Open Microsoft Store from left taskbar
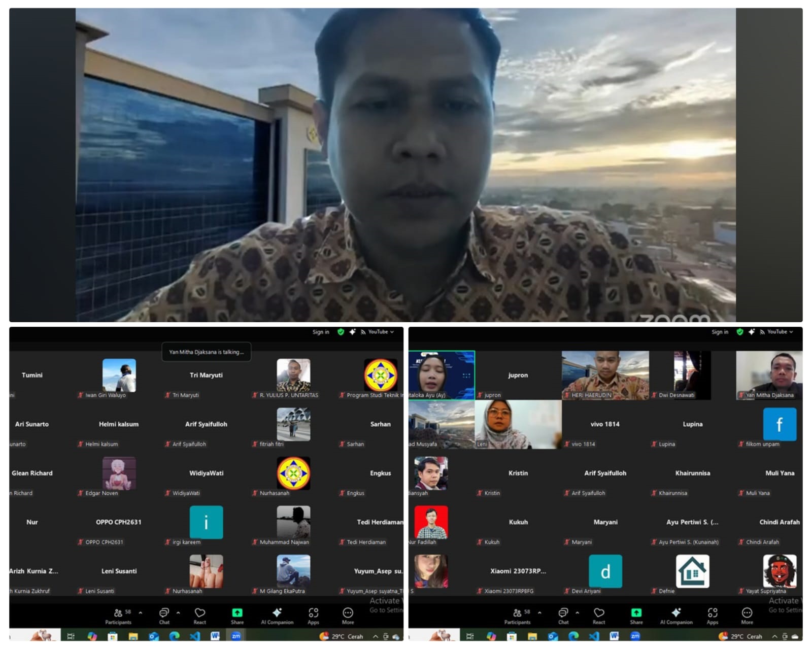Image resolution: width=812 pixels, height=649 pixels. point(113,636)
